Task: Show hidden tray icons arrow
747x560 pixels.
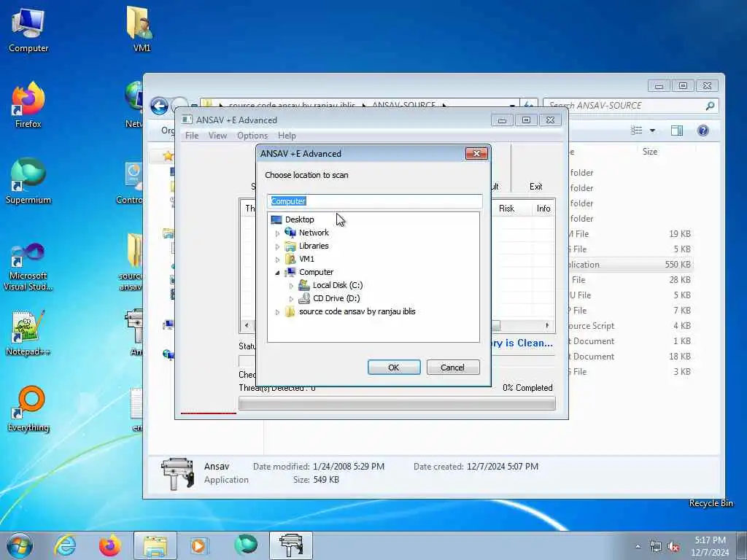Action: click(x=638, y=547)
